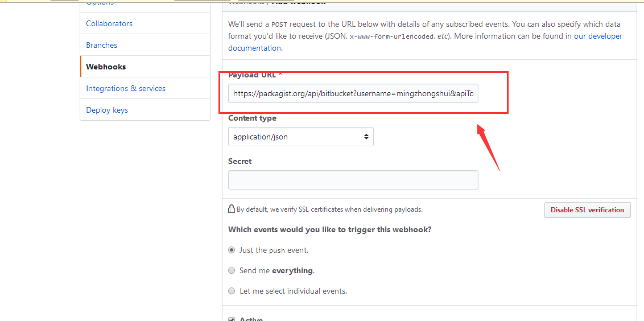Viewport: 644px width, 321px height.
Task: Focus the Secret input field
Action: (x=353, y=180)
